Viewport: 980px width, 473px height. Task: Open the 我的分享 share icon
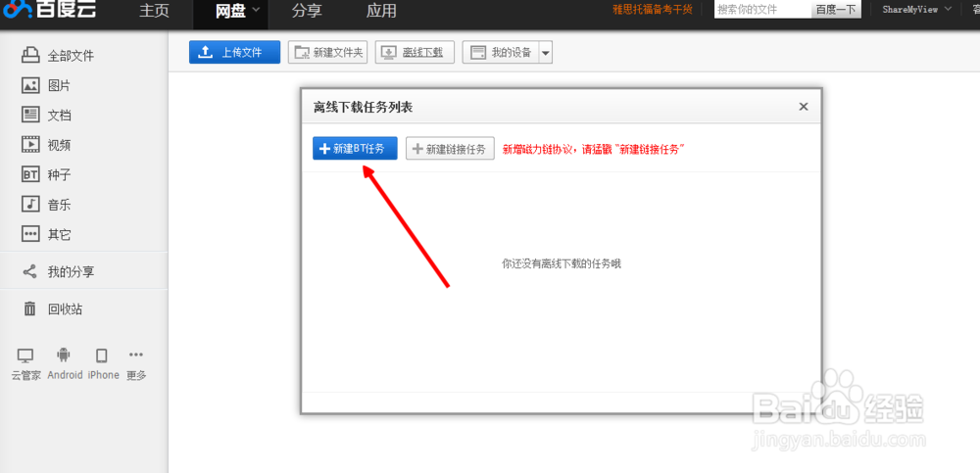[29, 271]
